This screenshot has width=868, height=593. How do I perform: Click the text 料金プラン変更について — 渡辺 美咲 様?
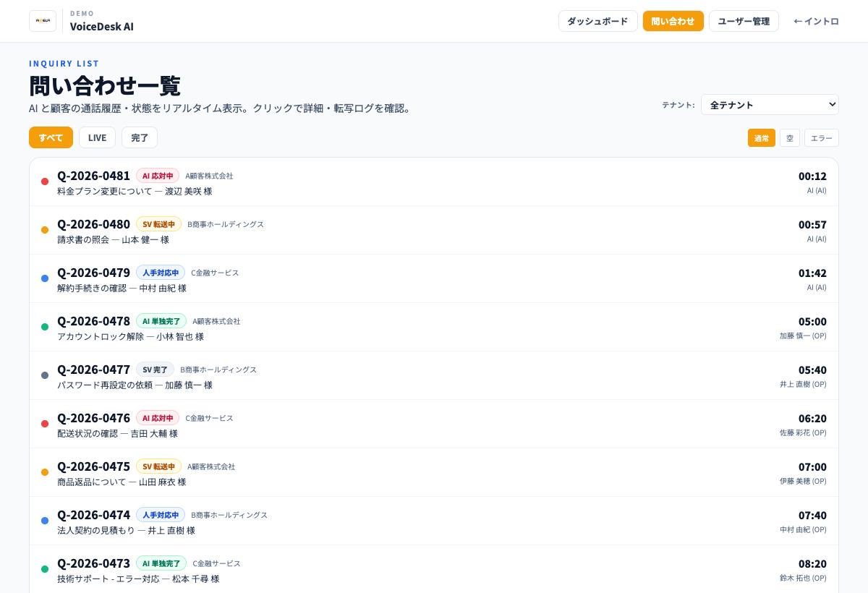click(x=135, y=192)
